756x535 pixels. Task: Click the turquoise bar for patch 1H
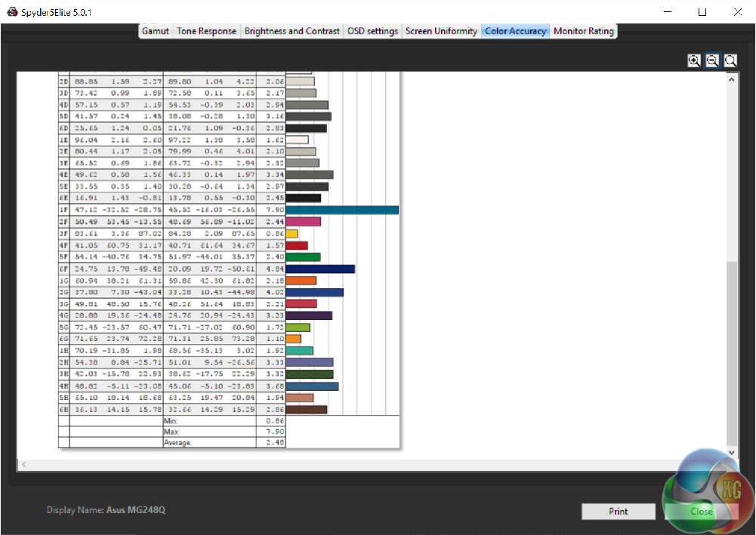pyautogui.click(x=299, y=351)
